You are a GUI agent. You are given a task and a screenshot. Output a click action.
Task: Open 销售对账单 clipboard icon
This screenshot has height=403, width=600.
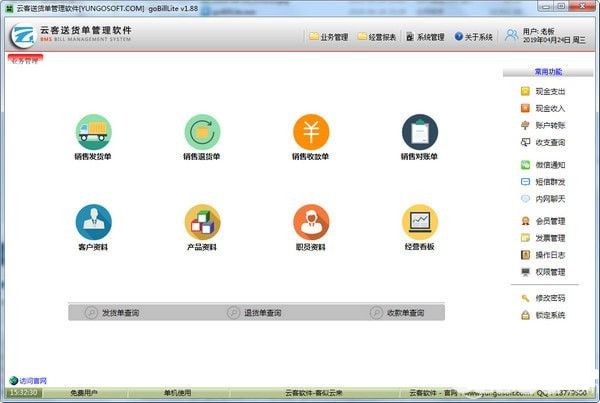click(420, 132)
